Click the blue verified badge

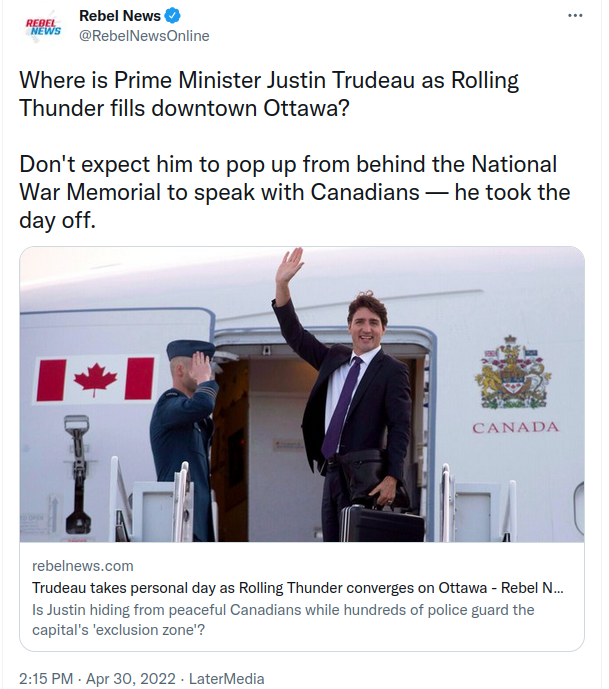(x=172, y=16)
